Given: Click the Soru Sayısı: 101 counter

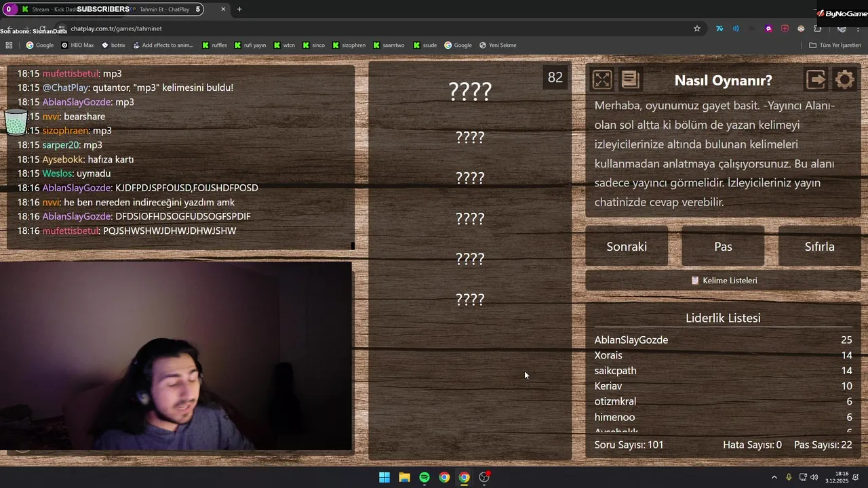Looking at the screenshot, I should coord(629,445).
